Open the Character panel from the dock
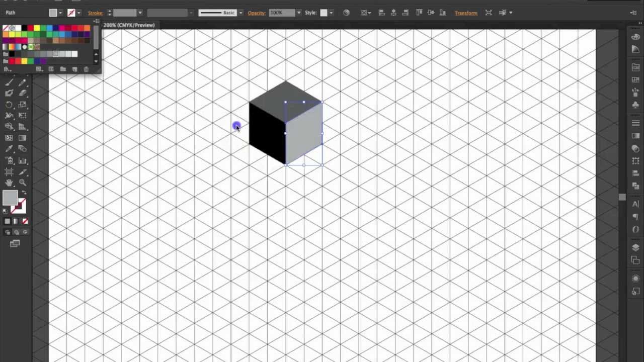 [x=635, y=204]
